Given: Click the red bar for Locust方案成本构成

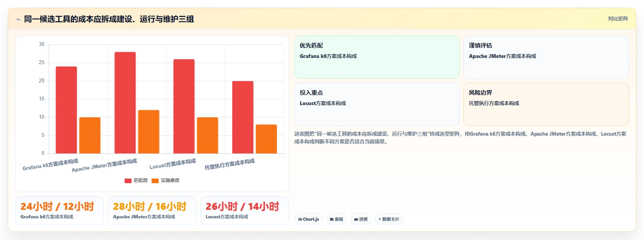Looking at the screenshot, I should tap(184, 106).
